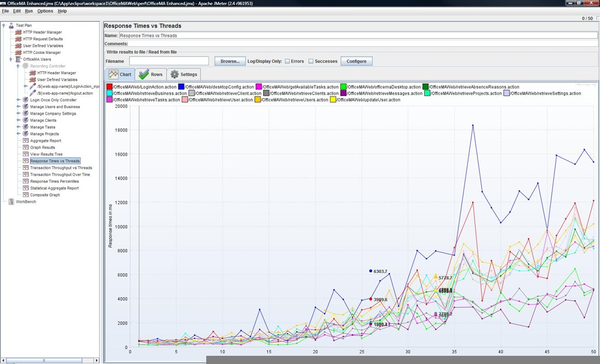Image resolution: width=600 pixels, height=364 pixels.
Task: Click the Transaction Throughput vs Threads icon
Action: click(25, 168)
